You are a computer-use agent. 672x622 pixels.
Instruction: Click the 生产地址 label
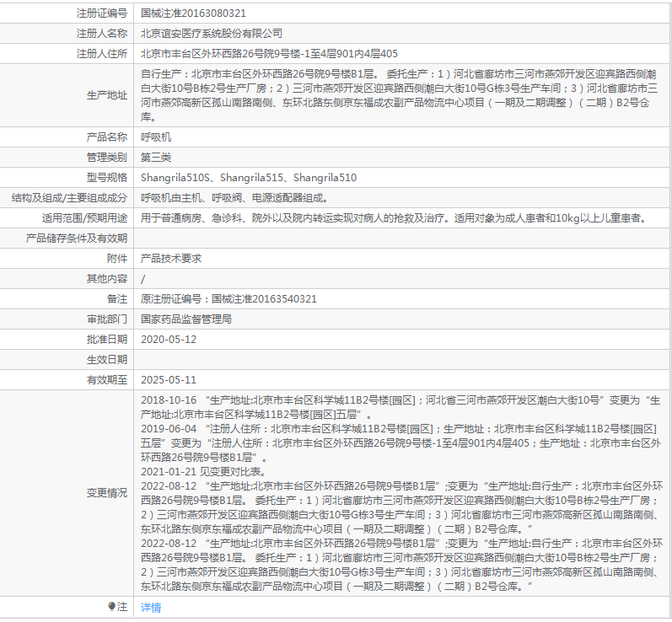point(107,95)
